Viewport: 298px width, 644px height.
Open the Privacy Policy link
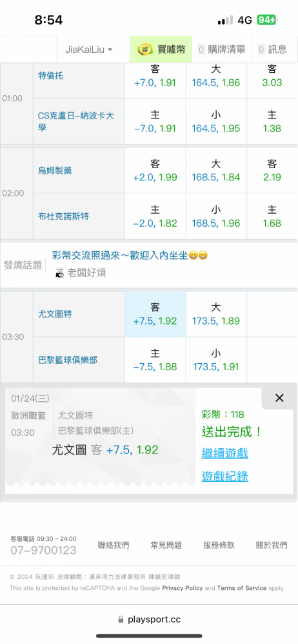[183, 588]
